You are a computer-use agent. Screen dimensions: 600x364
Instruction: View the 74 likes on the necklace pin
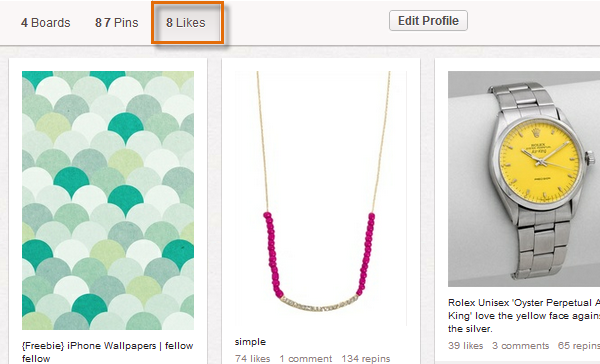coord(252,359)
